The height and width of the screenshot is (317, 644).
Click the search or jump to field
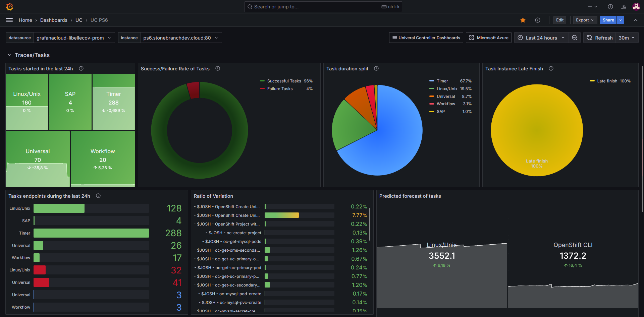pyautogui.click(x=315, y=7)
